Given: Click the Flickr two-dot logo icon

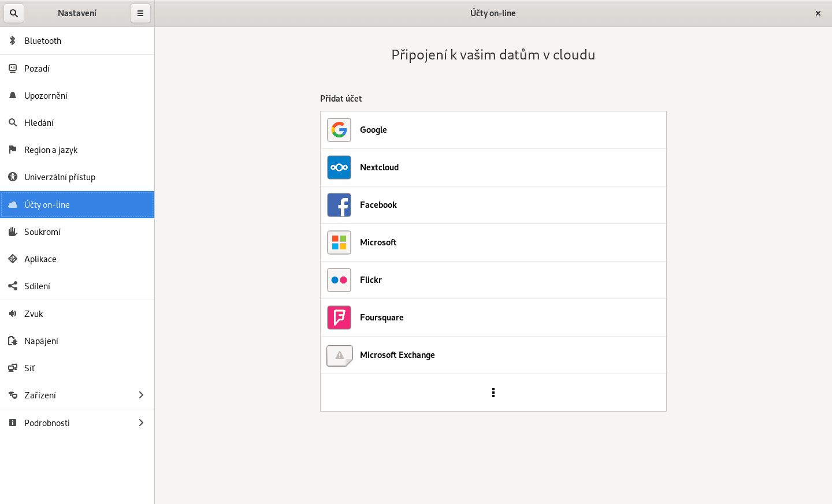Looking at the screenshot, I should pyautogui.click(x=339, y=280).
